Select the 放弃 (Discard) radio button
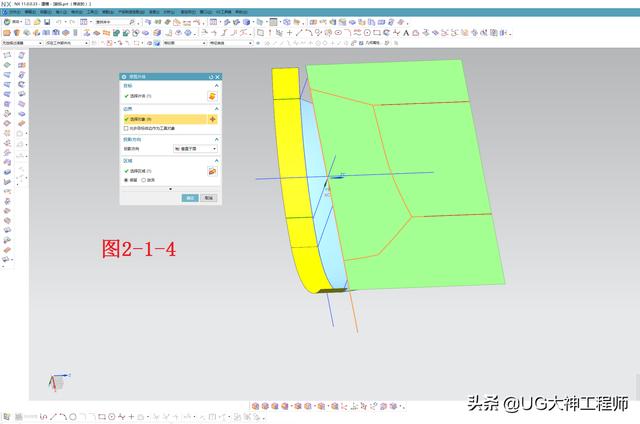640x424 pixels. tap(143, 180)
